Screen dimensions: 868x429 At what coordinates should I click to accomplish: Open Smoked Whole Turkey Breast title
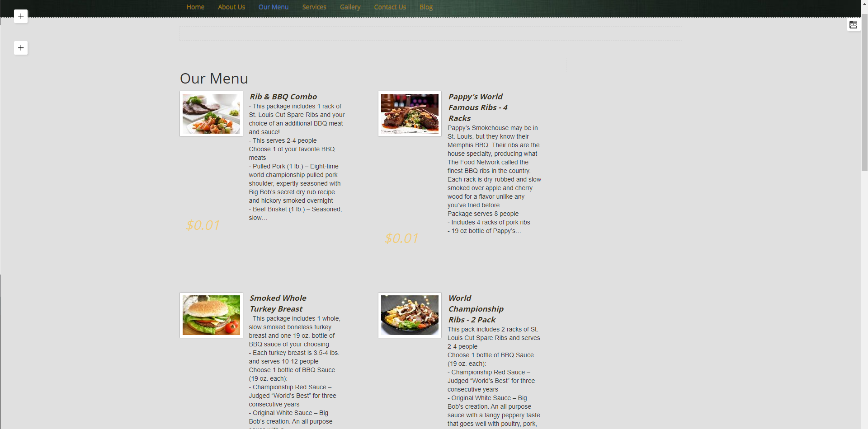[x=278, y=303]
